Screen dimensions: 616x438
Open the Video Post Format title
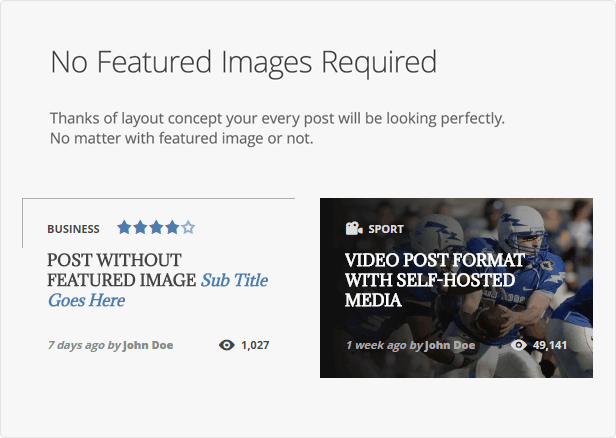click(434, 280)
